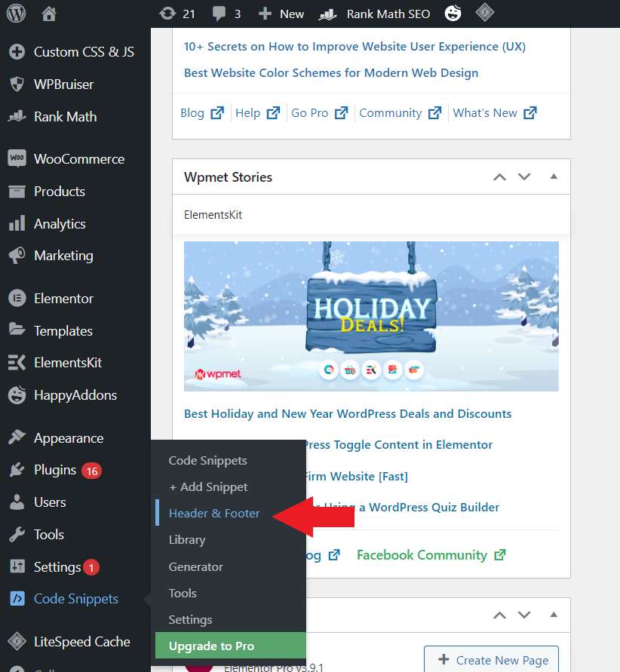This screenshot has height=672, width=620.
Task: Click the LiteSpeed diamond icon in the admin bar
Action: tap(484, 13)
